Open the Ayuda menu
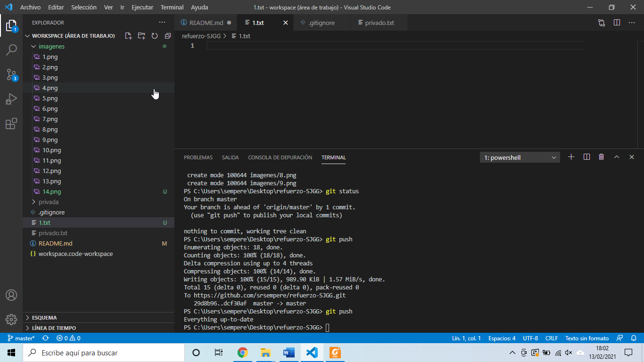Screen dimensions: 644x362 199,7
